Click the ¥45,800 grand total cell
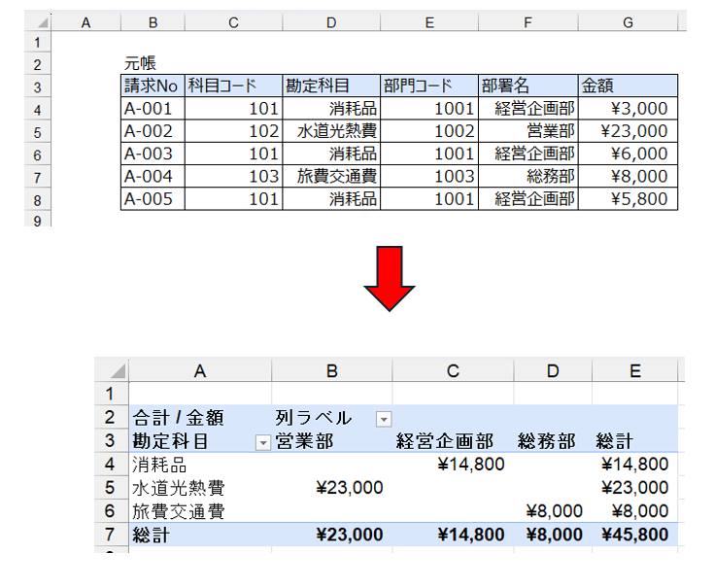The width and height of the screenshot is (714, 588). pos(634,535)
